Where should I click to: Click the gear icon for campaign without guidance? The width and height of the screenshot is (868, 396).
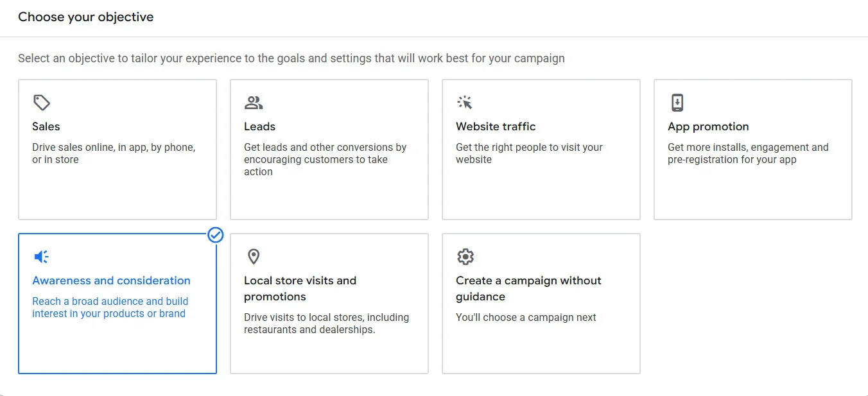pos(465,256)
